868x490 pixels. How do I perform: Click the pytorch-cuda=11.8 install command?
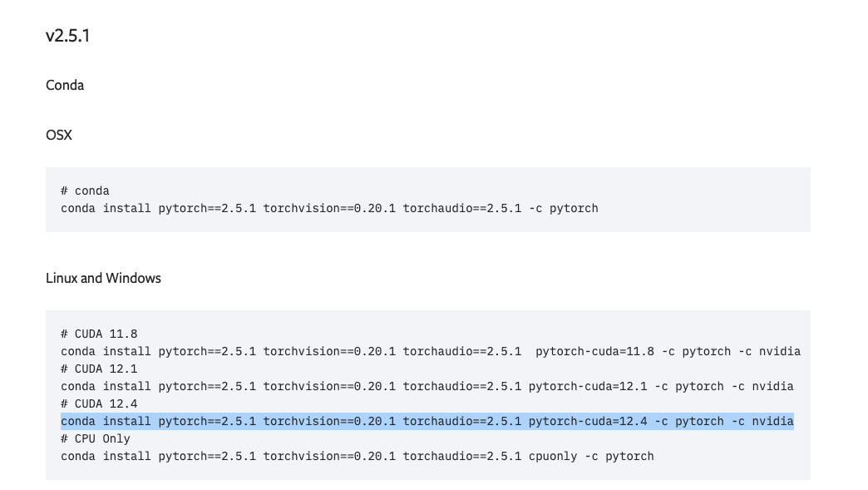(431, 352)
